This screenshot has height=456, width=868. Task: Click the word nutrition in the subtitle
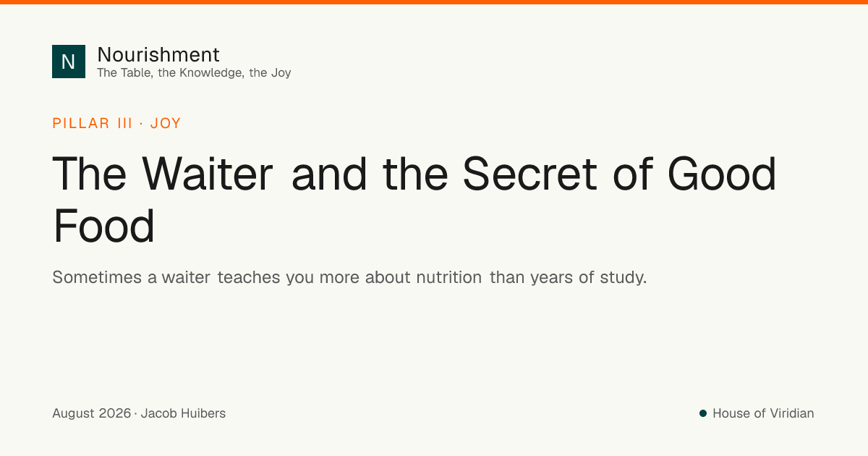tap(448, 277)
